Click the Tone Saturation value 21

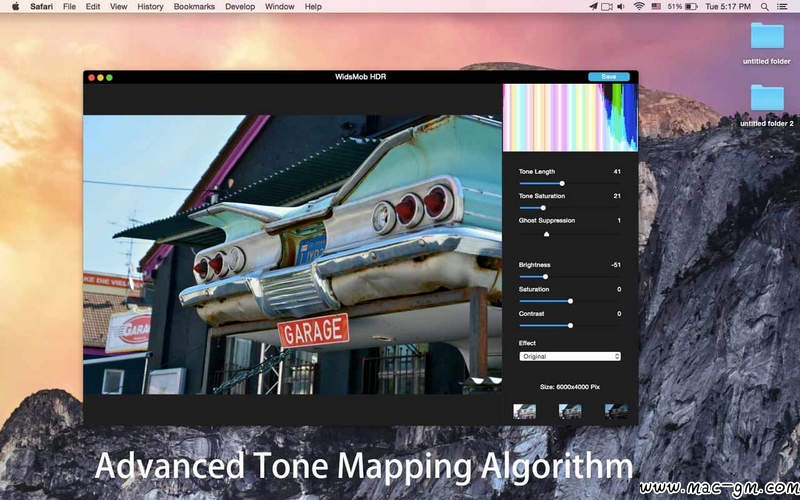click(617, 196)
